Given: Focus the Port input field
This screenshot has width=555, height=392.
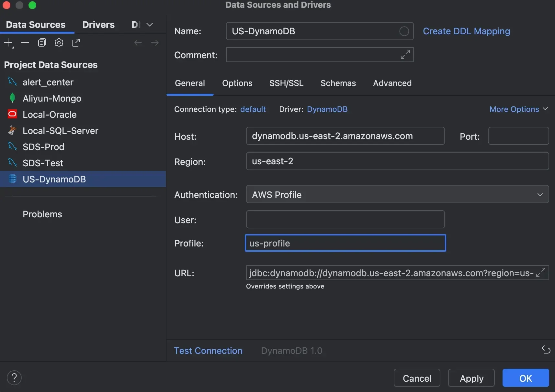Looking at the screenshot, I should coord(518,136).
